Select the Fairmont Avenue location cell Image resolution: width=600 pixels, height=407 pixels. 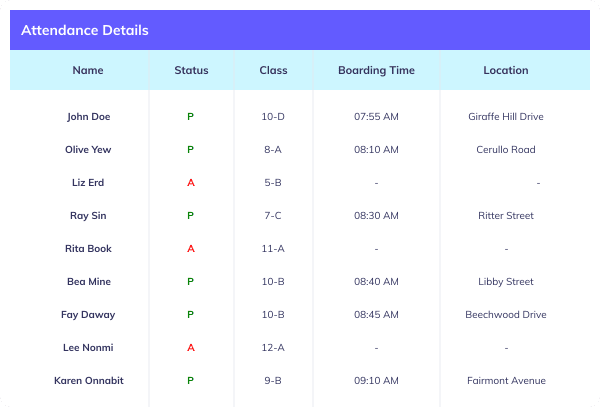[506, 381]
